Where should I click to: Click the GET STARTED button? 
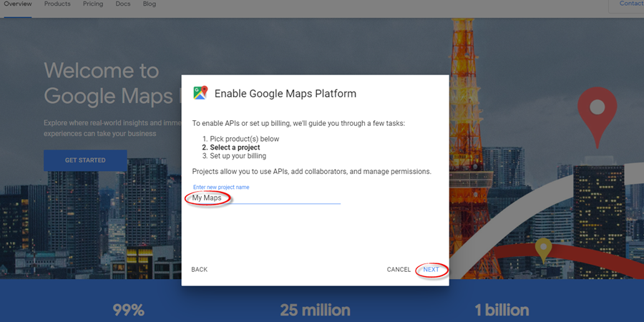pos(85,160)
